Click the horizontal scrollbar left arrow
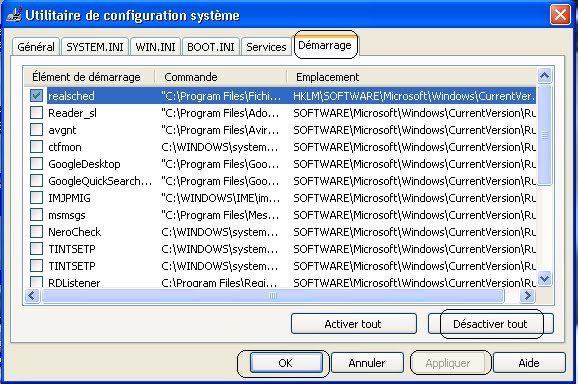Viewport: 578px width, 384px height. [32, 295]
